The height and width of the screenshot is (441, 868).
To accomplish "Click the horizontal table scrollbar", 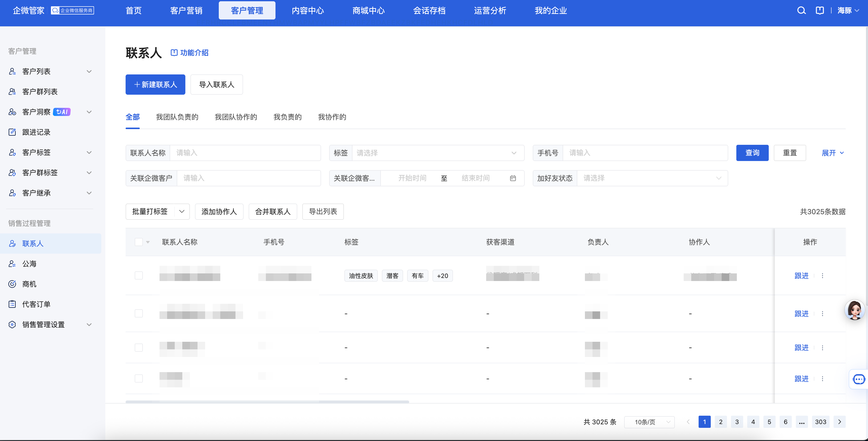I will coord(267,402).
